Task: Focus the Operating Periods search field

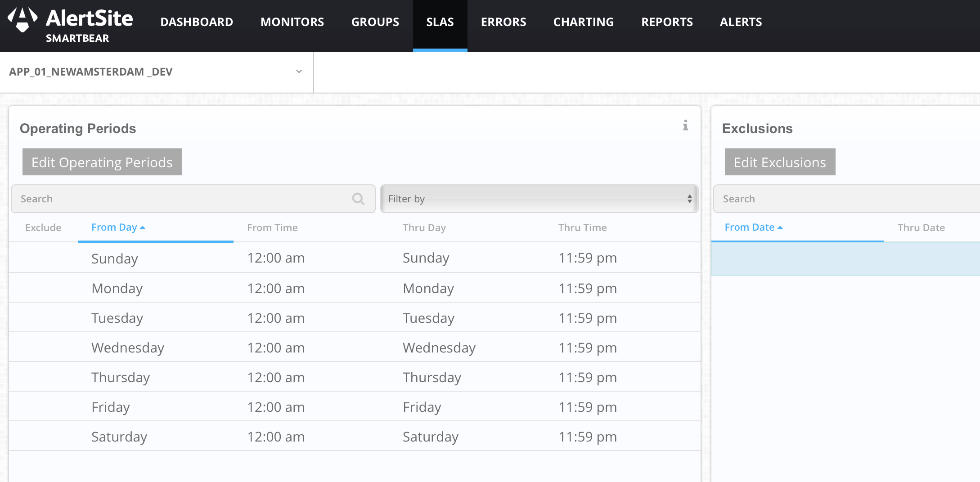Action: point(193,199)
